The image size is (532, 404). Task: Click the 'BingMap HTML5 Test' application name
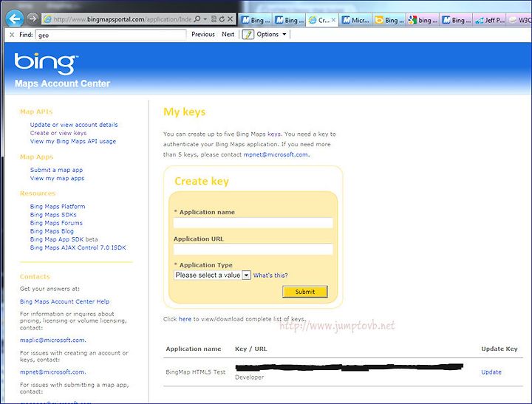click(x=195, y=372)
